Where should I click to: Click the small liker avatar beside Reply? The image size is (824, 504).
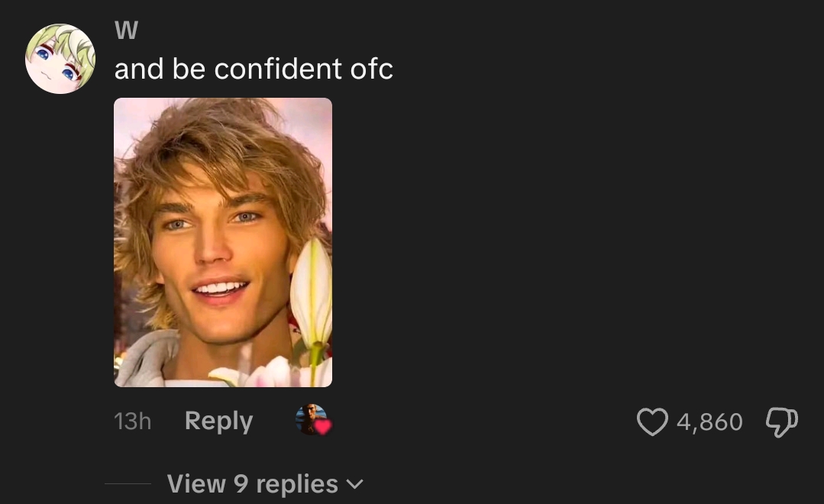(x=312, y=419)
